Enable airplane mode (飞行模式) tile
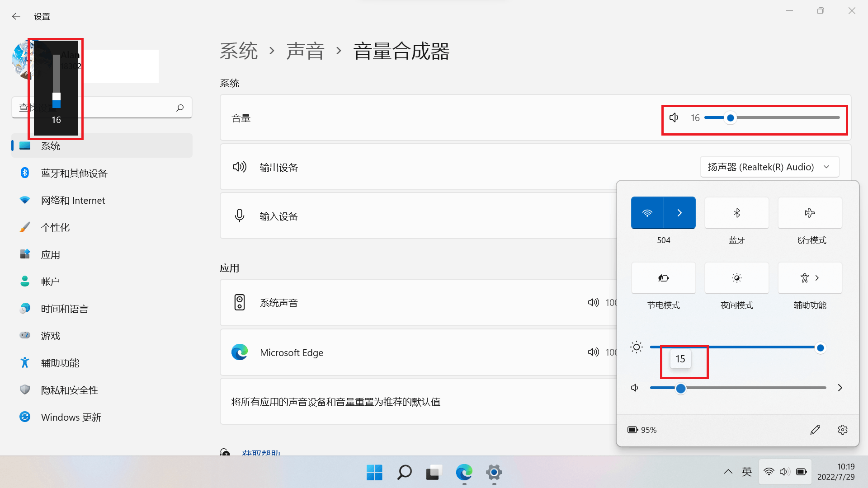 click(x=810, y=213)
